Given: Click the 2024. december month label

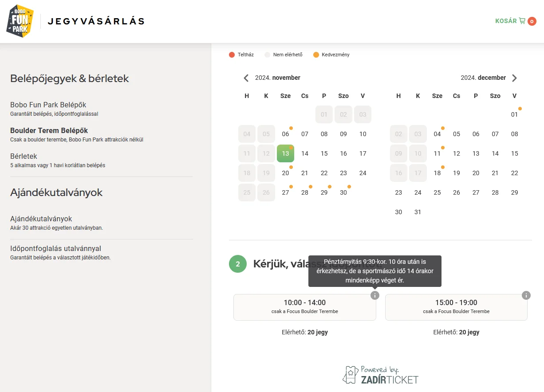Looking at the screenshot, I should [483, 78].
